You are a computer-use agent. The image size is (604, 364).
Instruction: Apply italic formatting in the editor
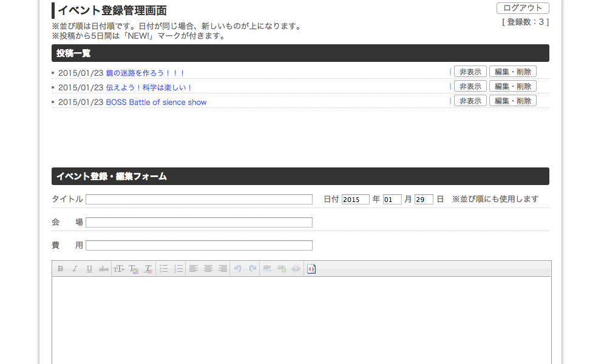pyautogui.click(x=75, y=269)
